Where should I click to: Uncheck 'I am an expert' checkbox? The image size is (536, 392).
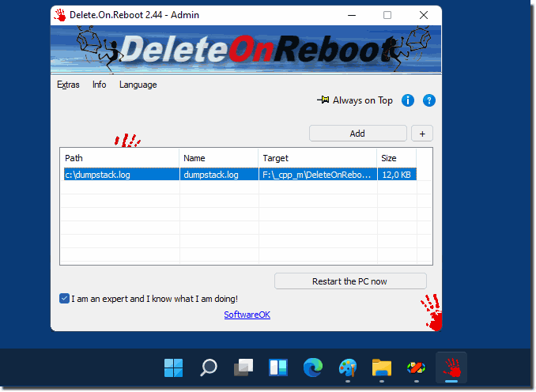point(64,299)
